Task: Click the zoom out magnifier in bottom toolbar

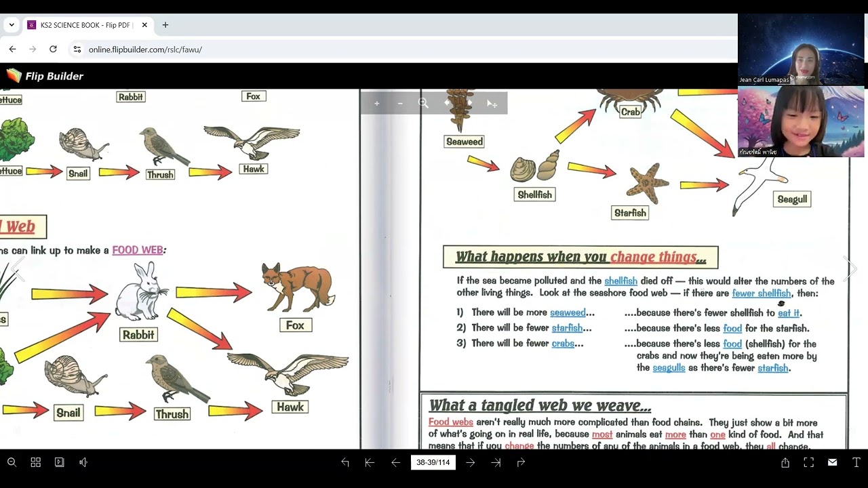Action: tap(12, 462)
